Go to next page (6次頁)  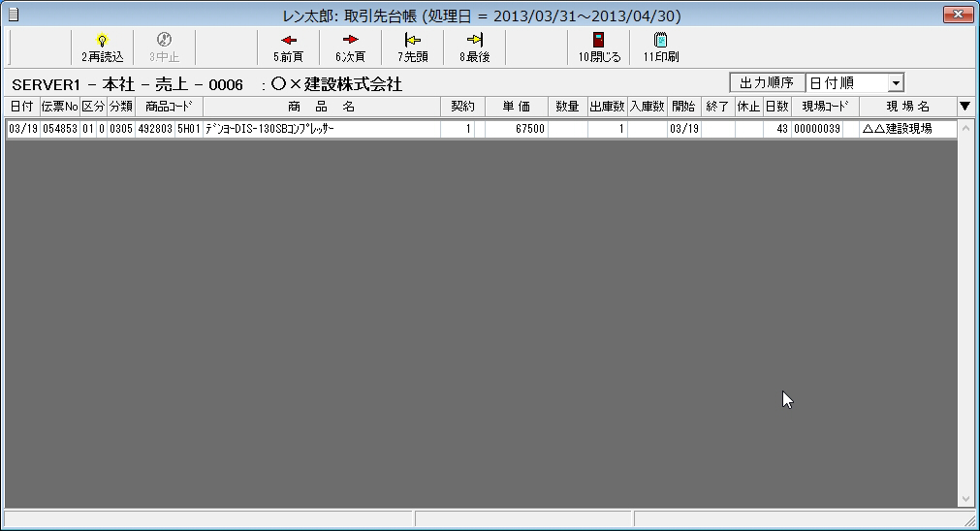(350, 41)
